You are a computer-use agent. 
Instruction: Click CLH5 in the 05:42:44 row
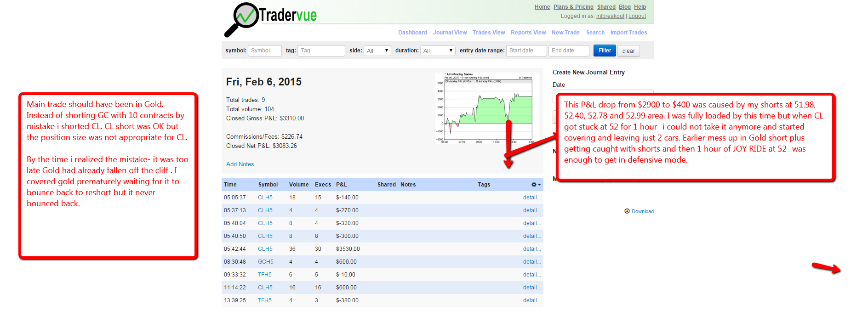pyautogui.click(x=265, y=249)
